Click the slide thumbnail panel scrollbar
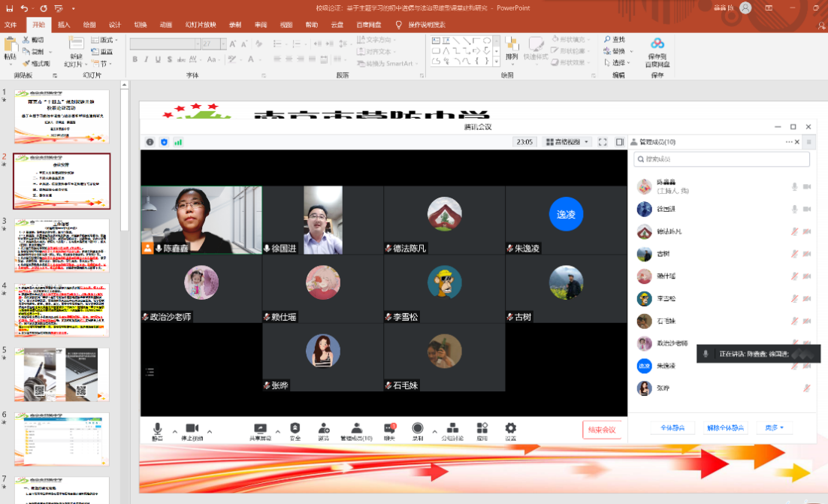Viewport: 828px width, 504px height. pyautogui.click(x=125, y=159)
